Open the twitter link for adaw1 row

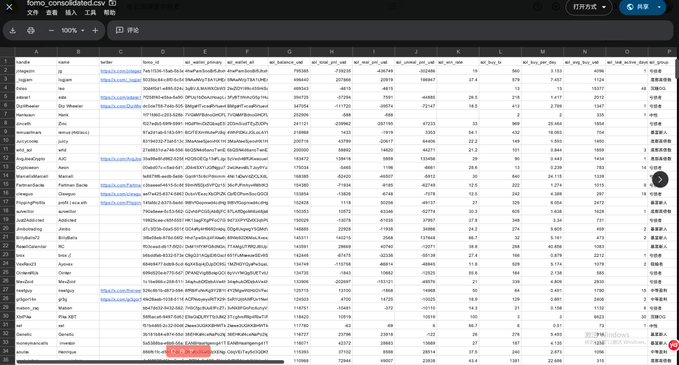(120, 97)
